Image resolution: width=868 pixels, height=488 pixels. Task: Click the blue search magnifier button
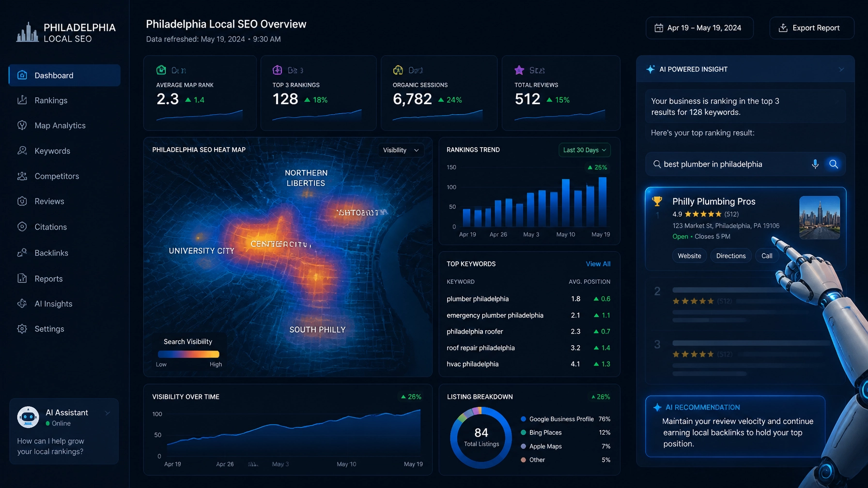coord(834,164)
